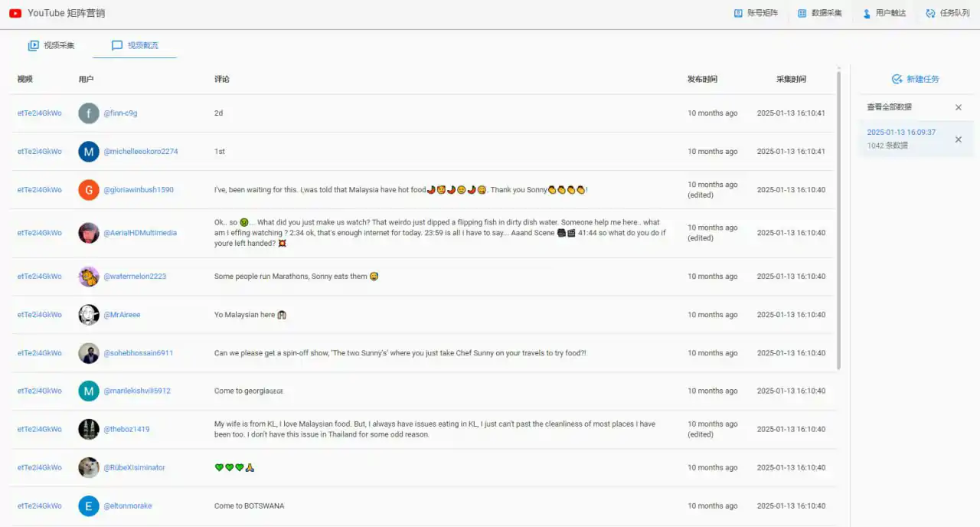Viewport: 980px width, 527px height.
Task: Switch to the 视频采集 tab
Action: [51, 45]
